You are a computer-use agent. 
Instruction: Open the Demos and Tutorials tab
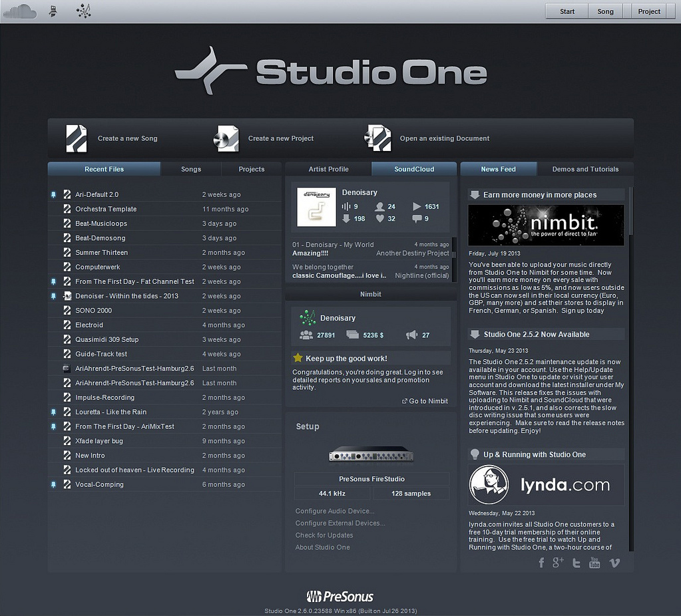585,169
